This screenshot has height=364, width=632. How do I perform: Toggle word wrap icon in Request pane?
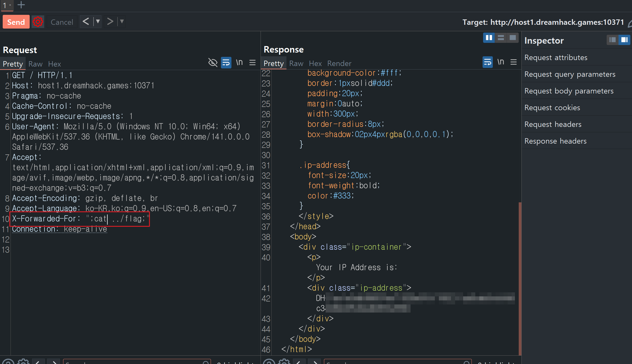coord(226,63)
